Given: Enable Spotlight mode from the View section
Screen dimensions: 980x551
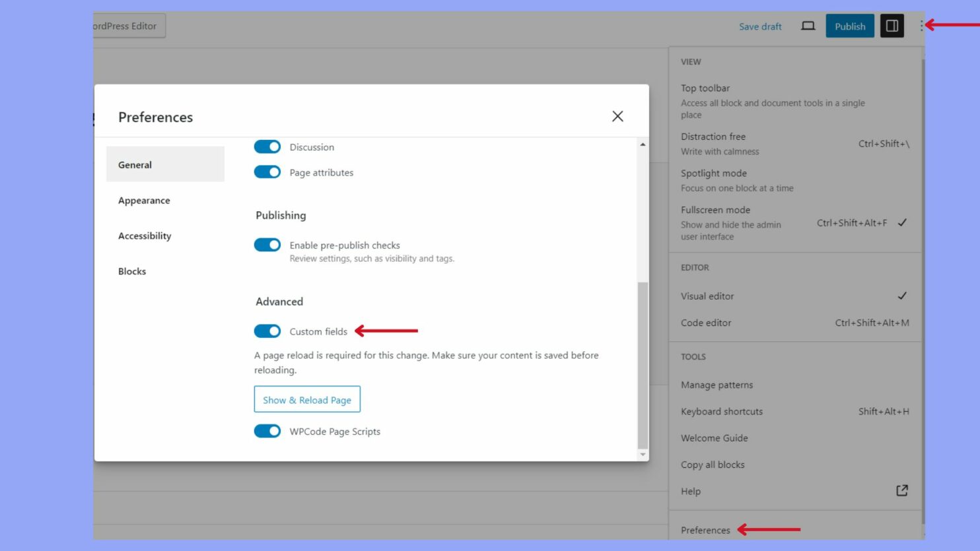Looking at the screenshot, I should 714,173.
